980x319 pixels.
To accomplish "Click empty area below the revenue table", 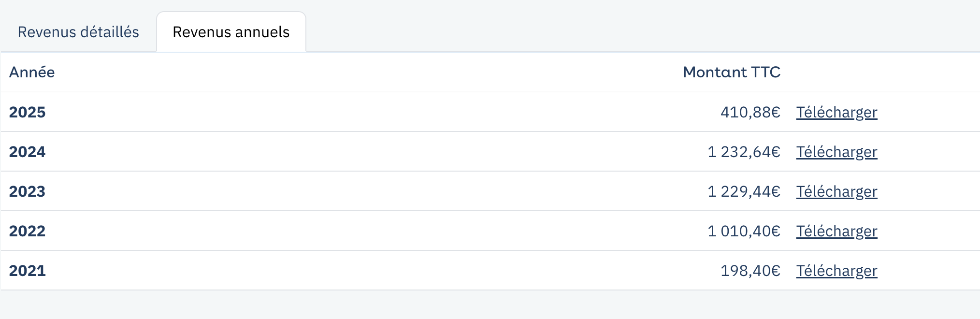I will 490,304.
